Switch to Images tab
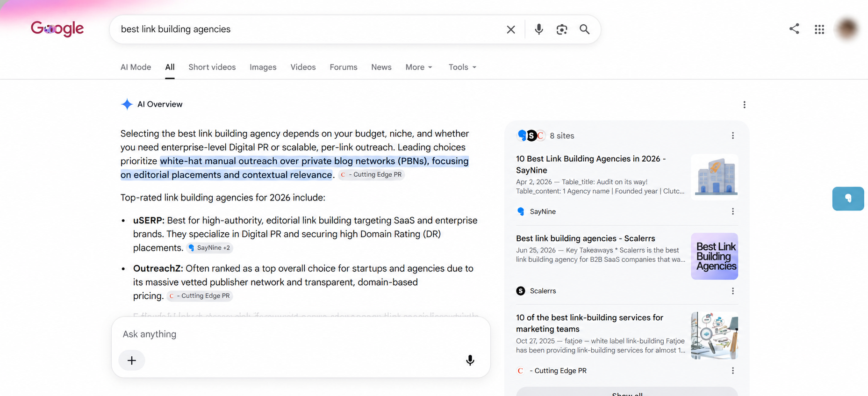This screenshot has height=396, width=868. click(263, 67)
